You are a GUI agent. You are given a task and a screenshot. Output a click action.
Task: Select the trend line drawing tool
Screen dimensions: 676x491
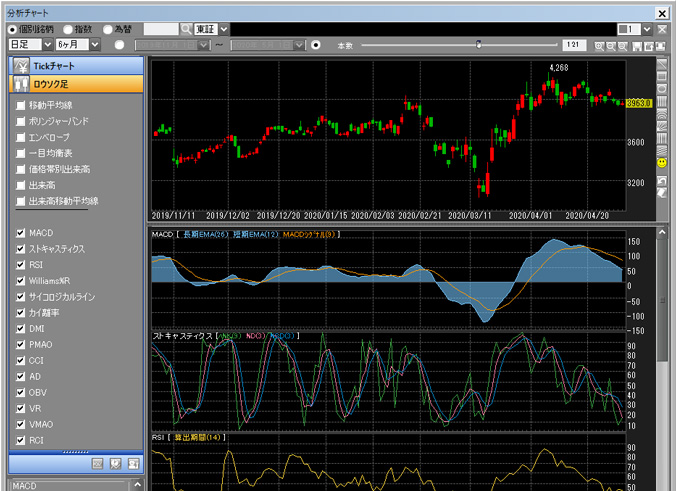pyautogui.click(x=661, y=64)
